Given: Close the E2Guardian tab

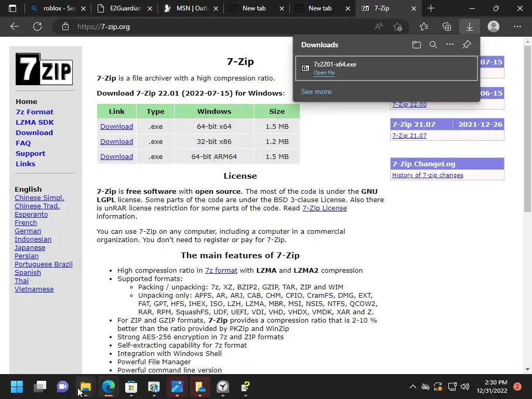Looking at the screenshot, I should pos(150,8).
